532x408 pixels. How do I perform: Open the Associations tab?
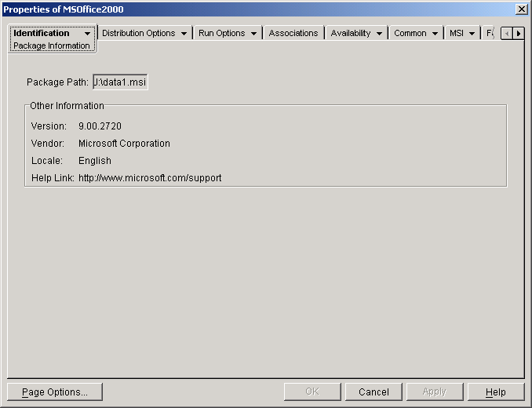pyautogui.click(x=293, y=33)
